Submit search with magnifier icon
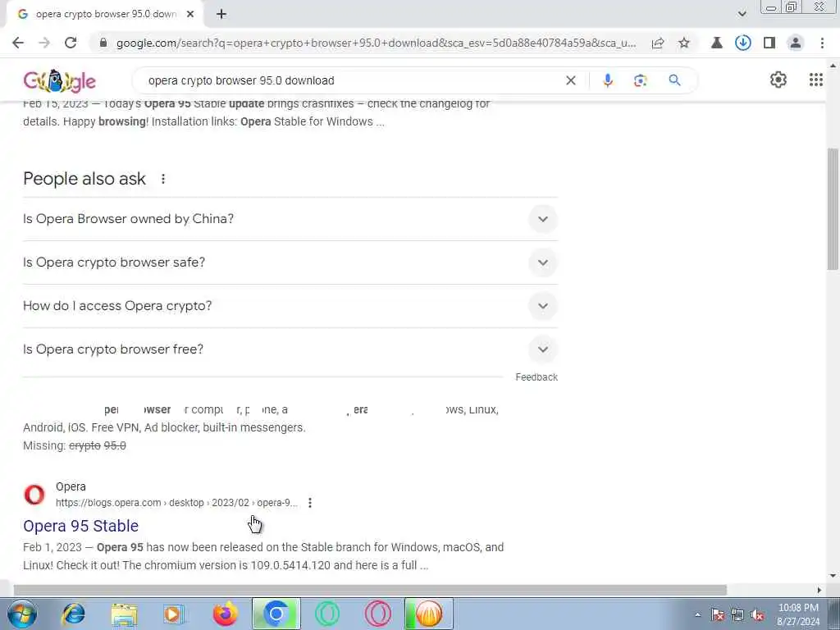 coord(674,80)
